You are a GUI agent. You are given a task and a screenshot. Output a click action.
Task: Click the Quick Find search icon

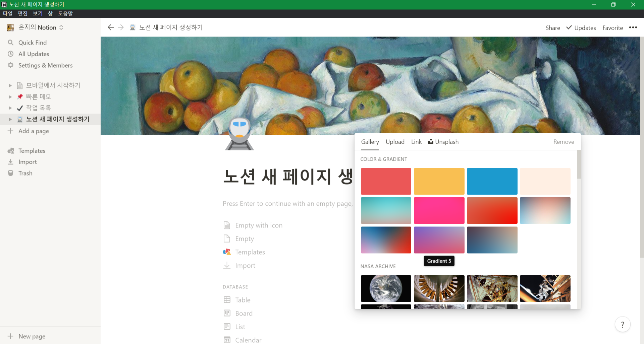point(11,43)
